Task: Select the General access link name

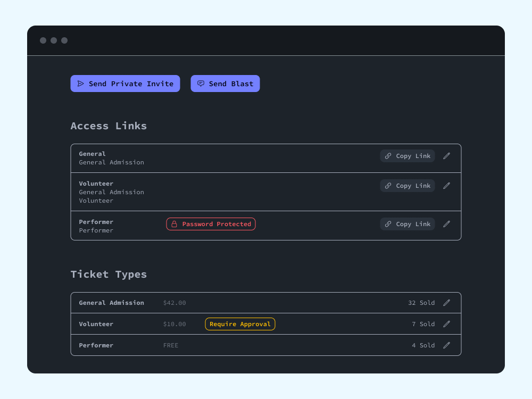Action: (92, 154)
